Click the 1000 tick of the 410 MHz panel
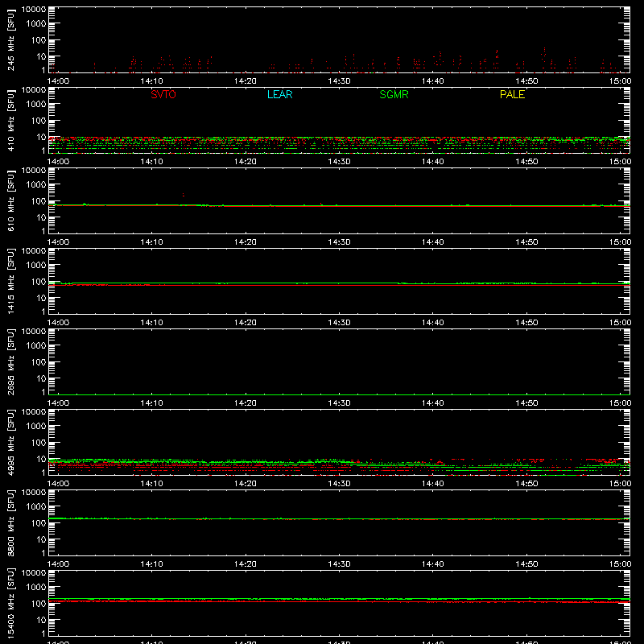Viewport: 644px width, 644px height. [x=36, y=105]
